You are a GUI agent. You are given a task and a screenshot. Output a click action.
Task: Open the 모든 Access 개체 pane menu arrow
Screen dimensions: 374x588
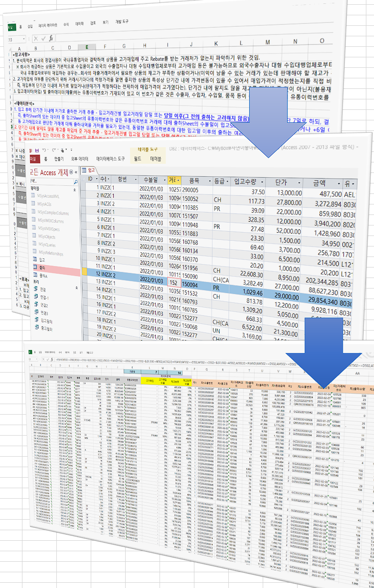click(x=71, y=172)
